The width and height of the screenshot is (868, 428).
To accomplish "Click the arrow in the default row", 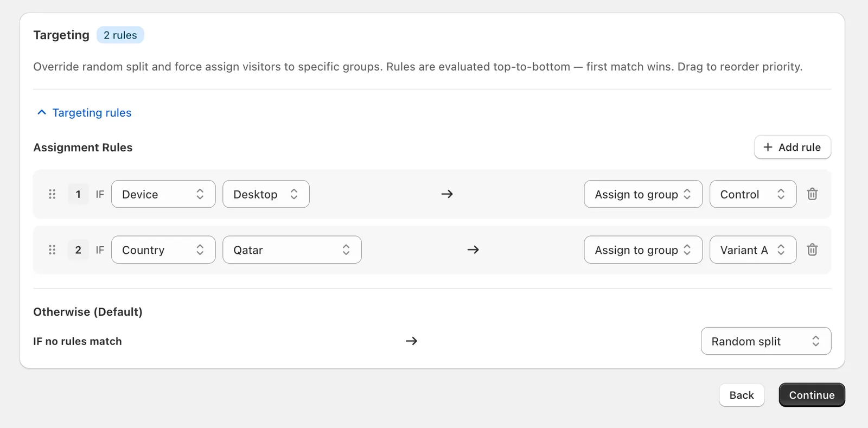I will click(x=411, y=341).
